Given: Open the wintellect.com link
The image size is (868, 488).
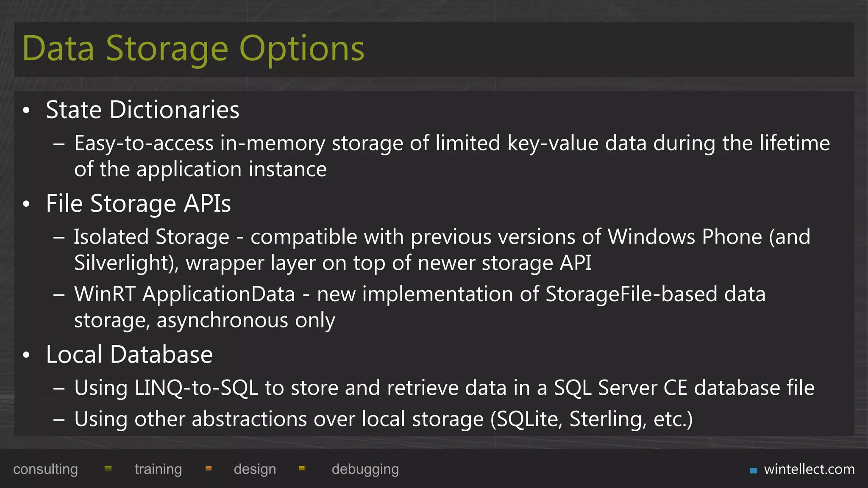Looking at the screenshot, I should (x=809, y=469).
